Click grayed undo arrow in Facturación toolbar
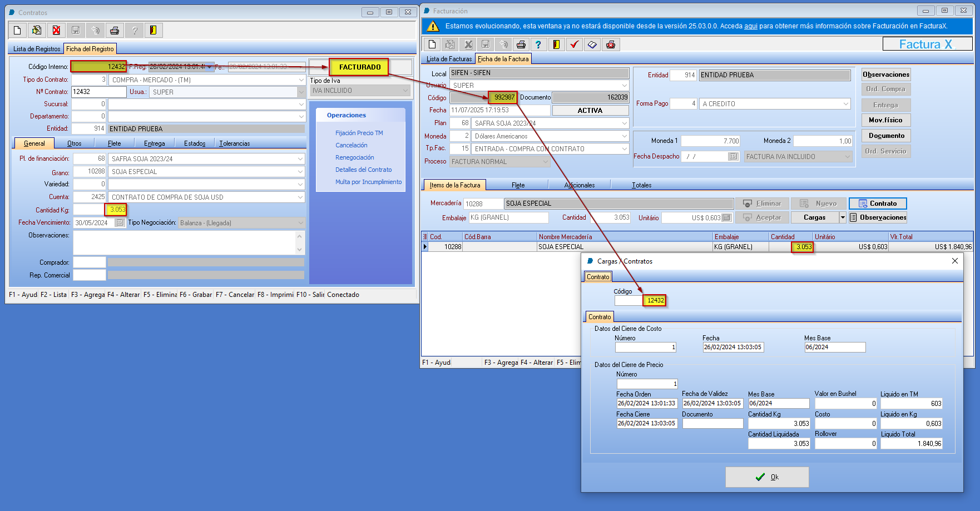980x511 pixels. coord(503,44)
